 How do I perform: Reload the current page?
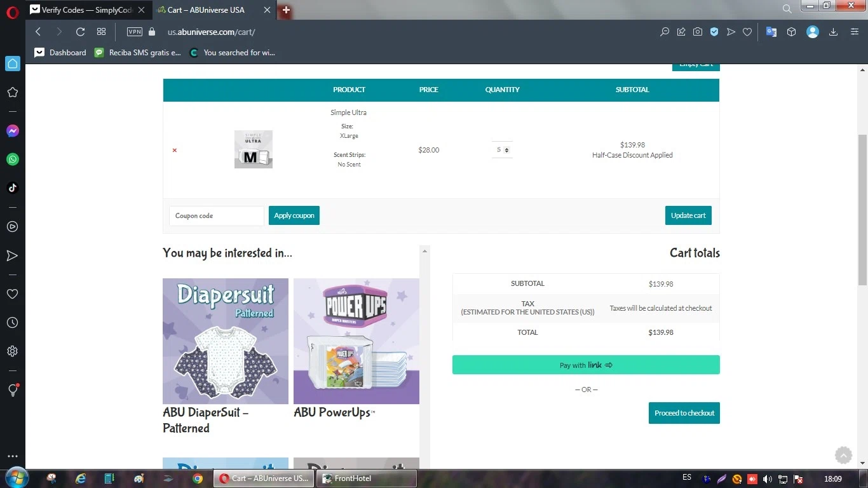pyautogui.click(x=80, y=32)
